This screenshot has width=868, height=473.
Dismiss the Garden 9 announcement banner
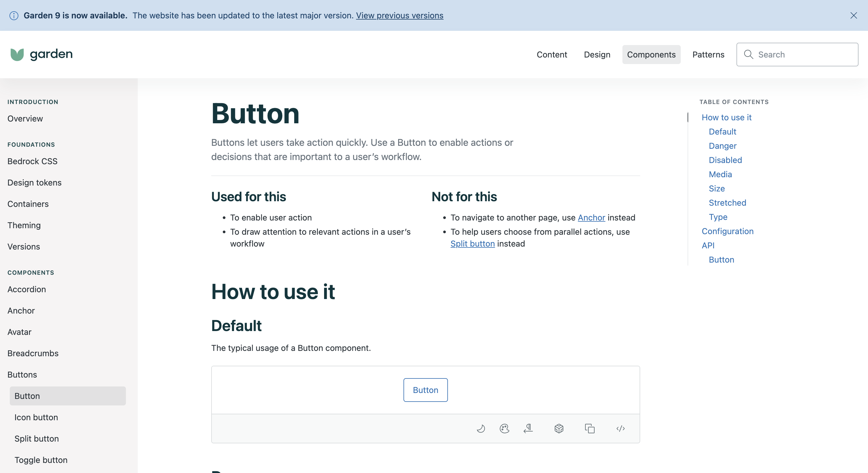(853, 15)
